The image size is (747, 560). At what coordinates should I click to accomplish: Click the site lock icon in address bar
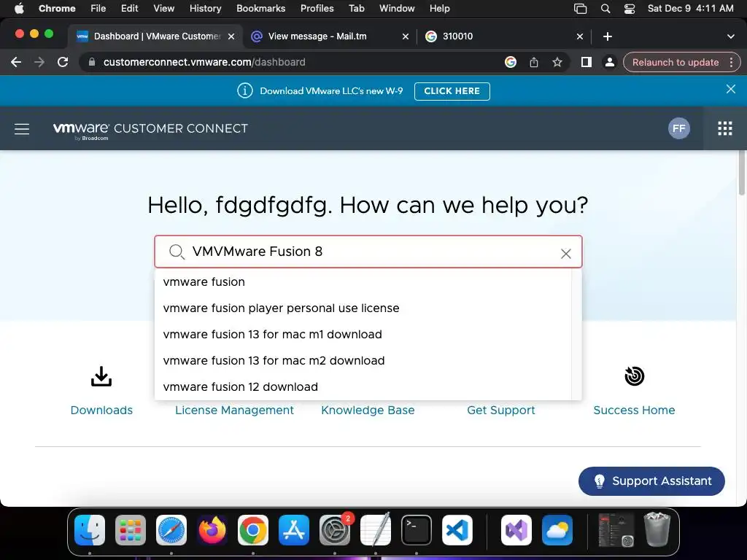(92, 62)
